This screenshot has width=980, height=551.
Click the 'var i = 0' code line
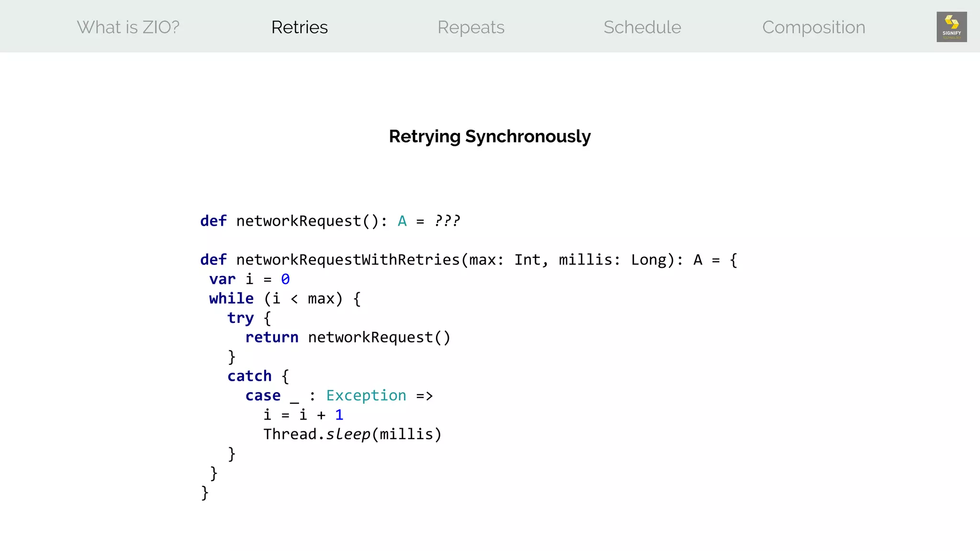pos(249,279)
